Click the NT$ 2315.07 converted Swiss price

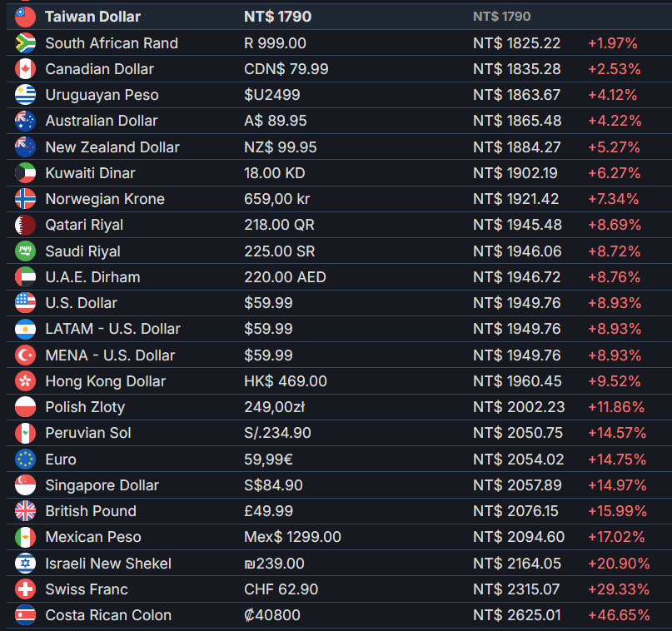tap(516, 589)
